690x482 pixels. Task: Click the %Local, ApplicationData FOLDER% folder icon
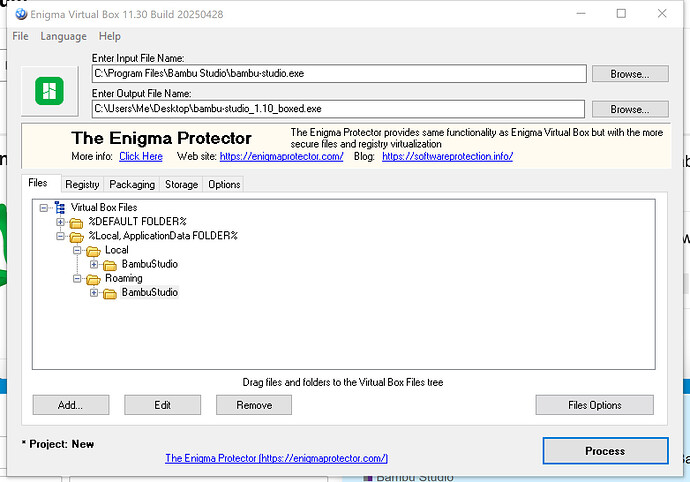pyautogui.click(x=76, y=237)
